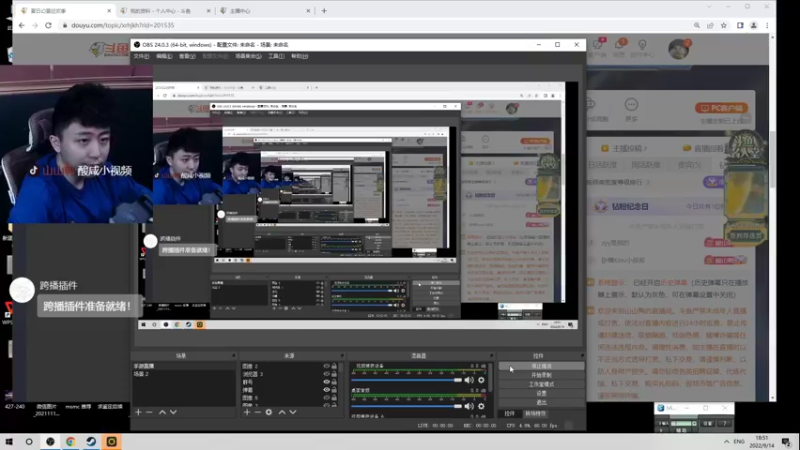This screenshot has width=800, height=450.
Task: Open settings gear of 桌面音频 mixer channel
Action: (x=481, y=406)
